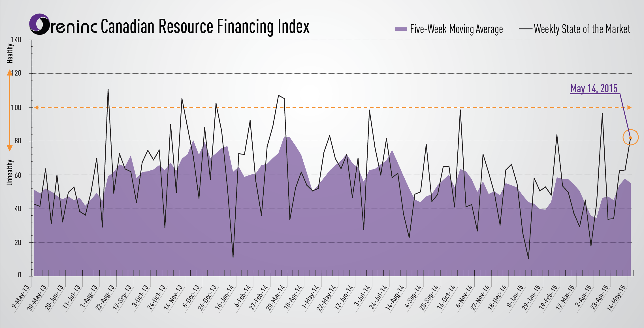Image resolution: width=644 pixels, height=328 pixels.
Task: Click the 25-Sep-14 date label
Action: point(429,298)
